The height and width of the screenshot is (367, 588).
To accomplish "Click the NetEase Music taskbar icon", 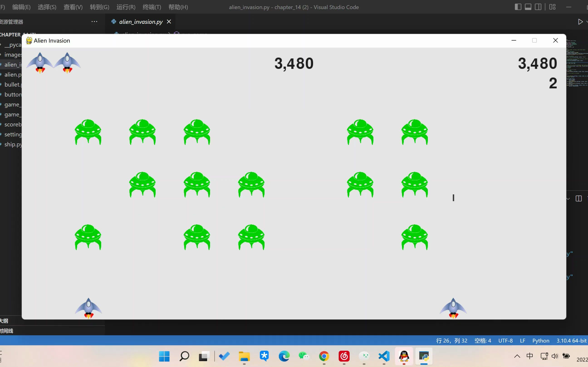I will tap(344, 356).
